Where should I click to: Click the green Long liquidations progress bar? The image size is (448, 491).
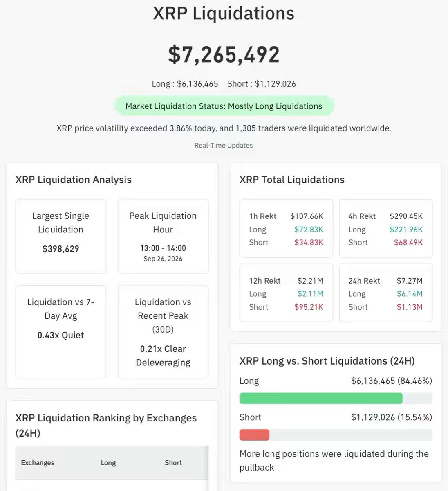point(321,399)
